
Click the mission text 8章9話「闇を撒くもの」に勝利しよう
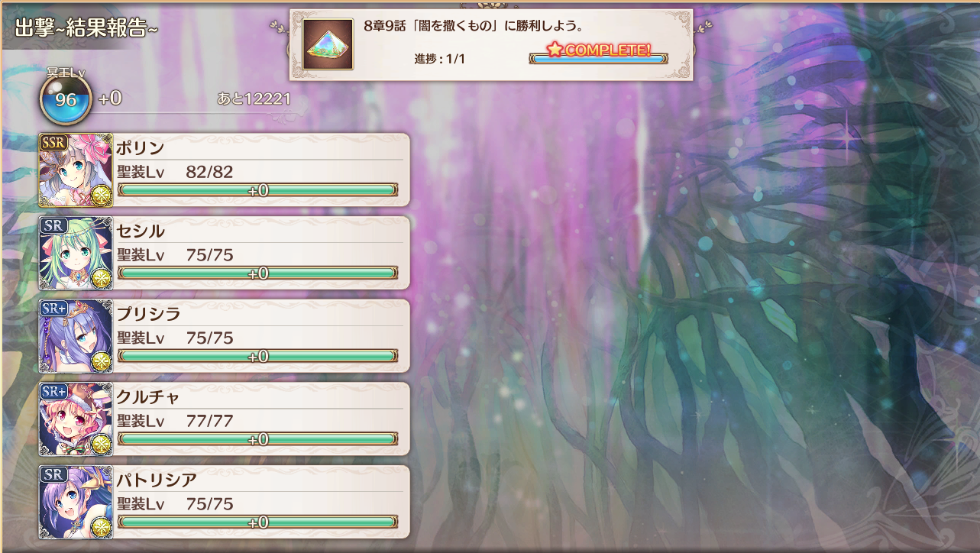[474, 26]
